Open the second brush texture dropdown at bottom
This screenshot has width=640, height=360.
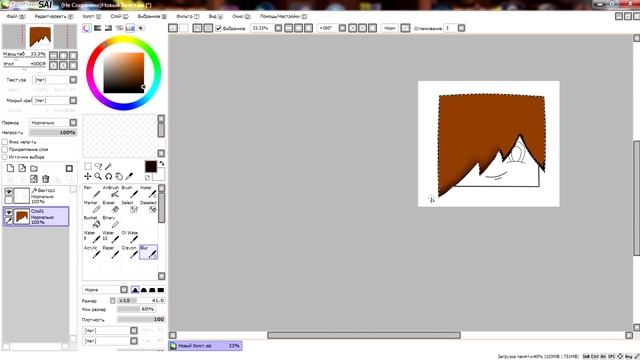[134, 340]
